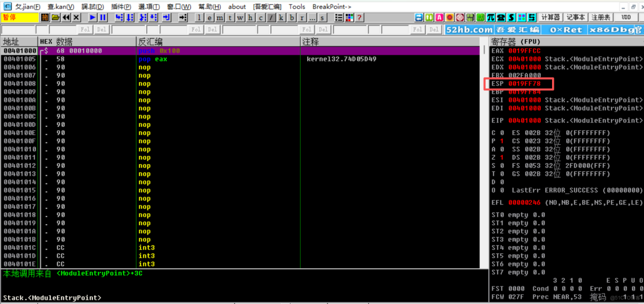Open the 查.kan(V) menu
Screen dimensions: 644x304
61,7
